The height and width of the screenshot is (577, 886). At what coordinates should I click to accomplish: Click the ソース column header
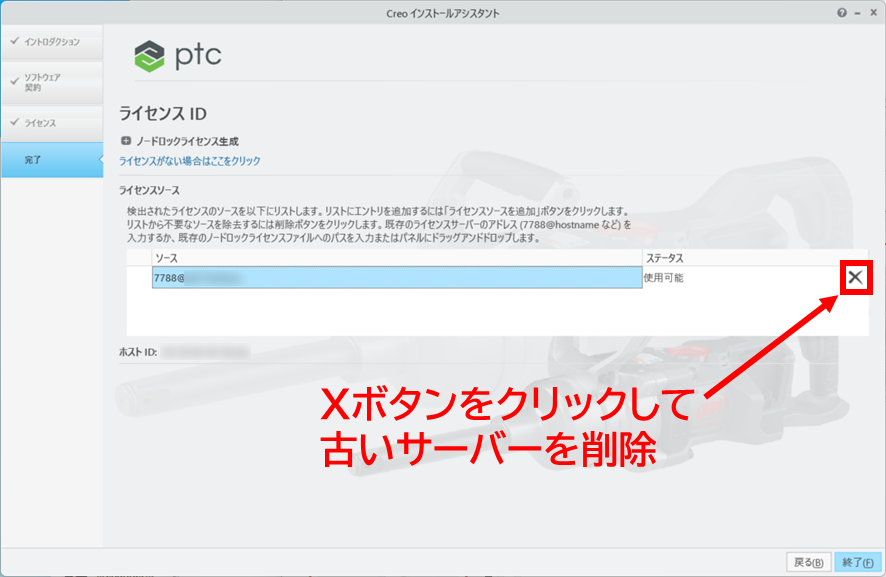[x=166, y=258]
